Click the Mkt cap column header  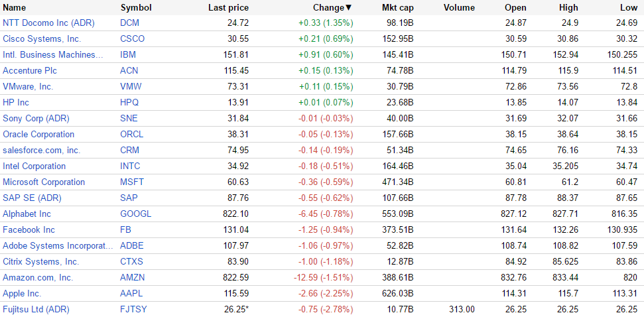398,8
